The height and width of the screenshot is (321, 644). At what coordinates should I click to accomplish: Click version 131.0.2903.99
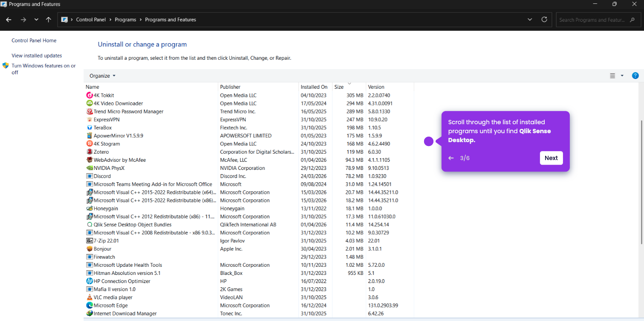click(x=384, y=306)
